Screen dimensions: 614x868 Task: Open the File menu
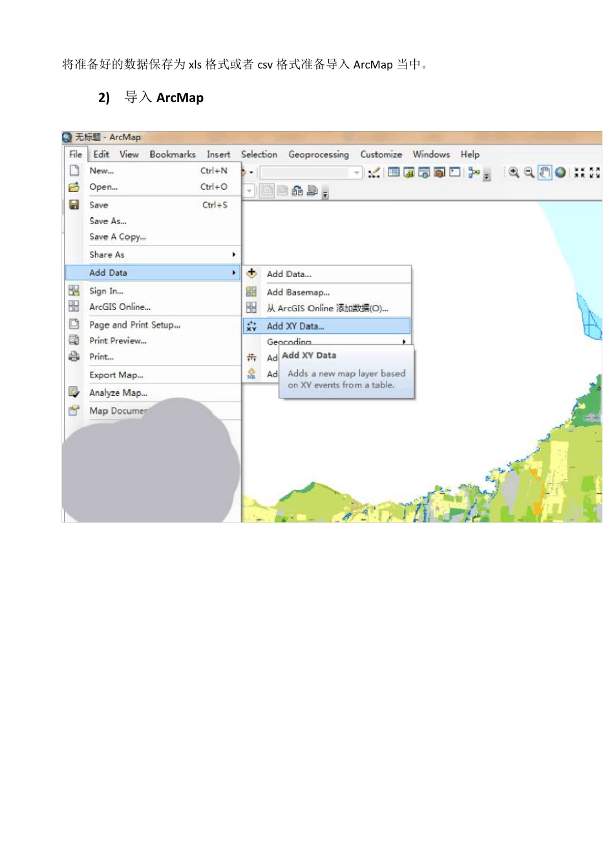pos(76,154)
